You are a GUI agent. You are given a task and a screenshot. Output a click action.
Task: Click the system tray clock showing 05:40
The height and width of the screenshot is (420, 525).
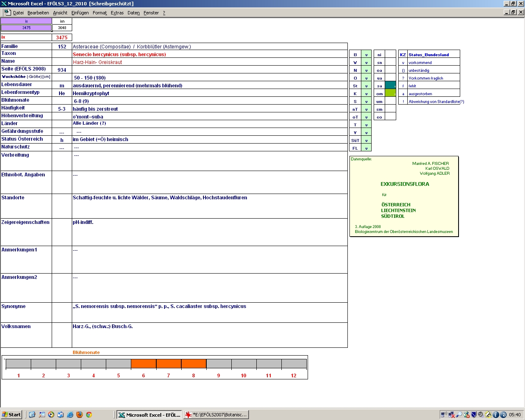click(x=515, y=415)
